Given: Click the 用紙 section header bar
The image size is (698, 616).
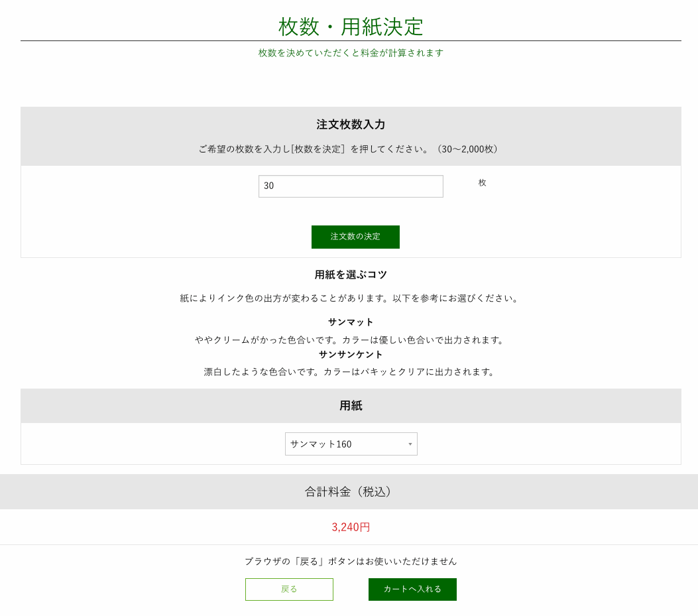Looking at the screenshot, I should tap(351, 406).
